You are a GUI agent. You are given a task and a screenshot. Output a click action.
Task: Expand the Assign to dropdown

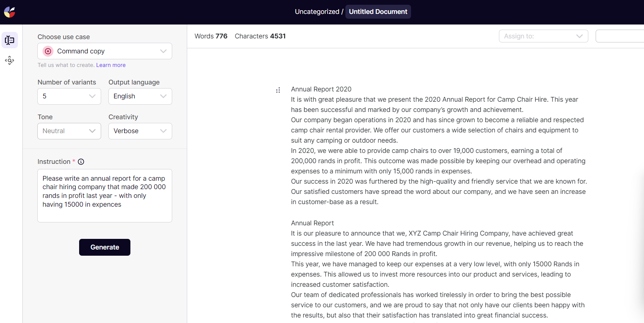[x=543, y=36]
